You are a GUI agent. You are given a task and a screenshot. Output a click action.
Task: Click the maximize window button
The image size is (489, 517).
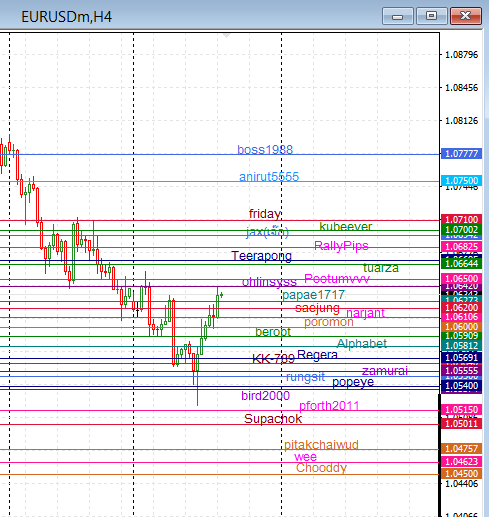tap(431, 16)
